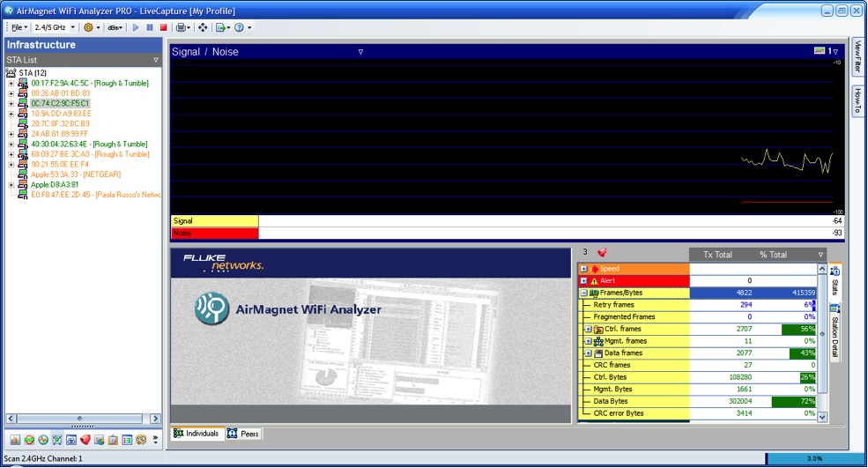Image resolution: width=868 pixels, height=468 pixels.
Task: Click the yellow Signal legend swatch
Action: [214, 221]
